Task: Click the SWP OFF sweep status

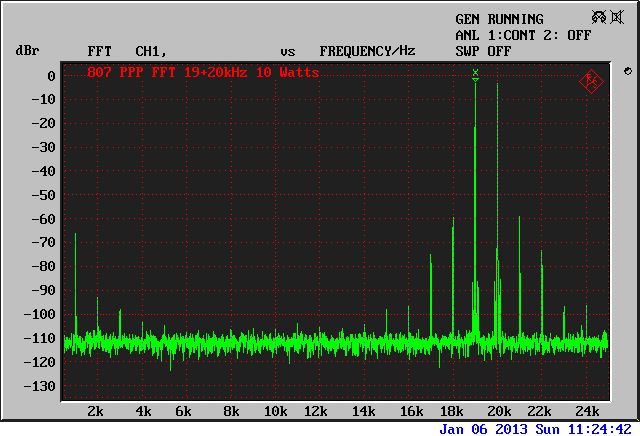Action: click(483, 51)
